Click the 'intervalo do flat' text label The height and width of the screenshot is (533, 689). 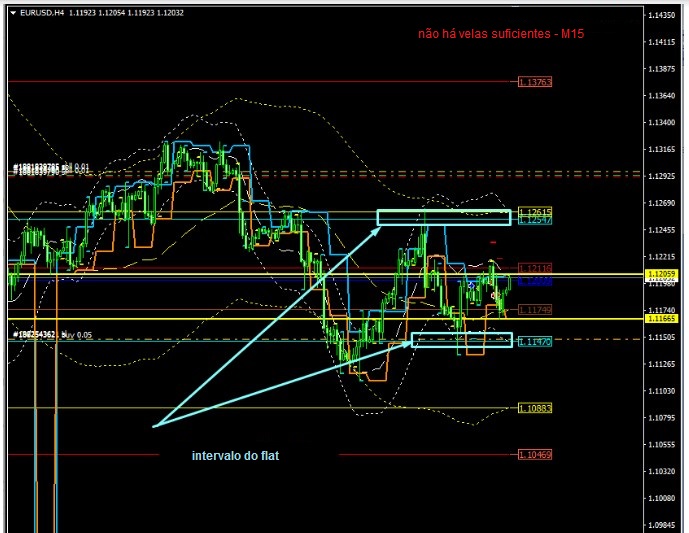[235, 456]
